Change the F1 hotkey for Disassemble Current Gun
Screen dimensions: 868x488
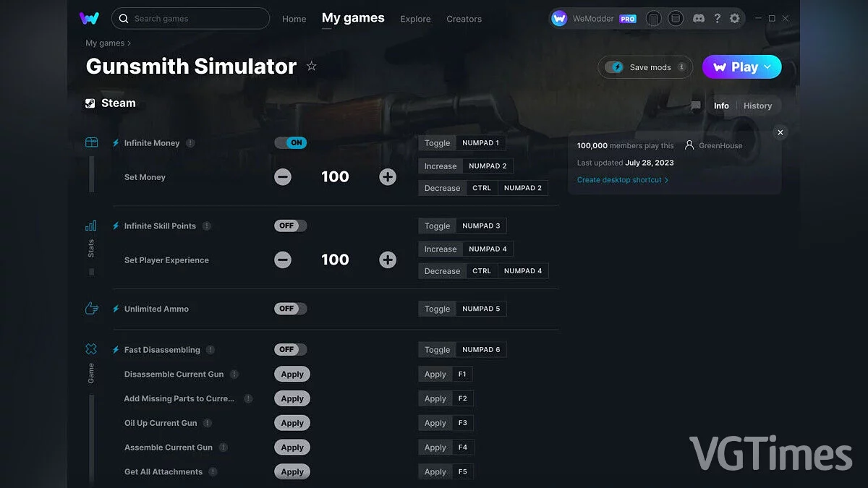[x=462, y=374]
